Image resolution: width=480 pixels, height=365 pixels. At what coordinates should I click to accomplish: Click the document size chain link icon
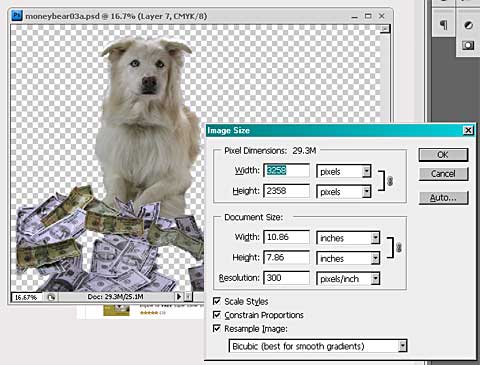398,248
